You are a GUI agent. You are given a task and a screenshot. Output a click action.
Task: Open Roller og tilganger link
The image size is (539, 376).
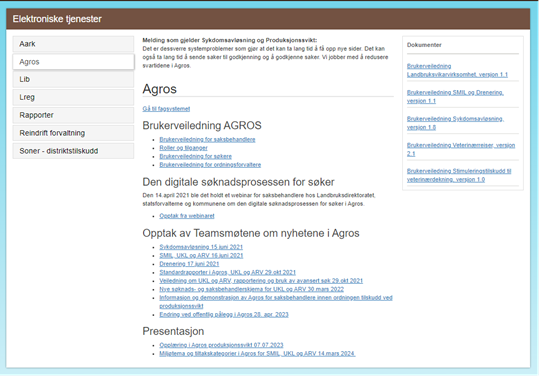[x=183, y=148]
